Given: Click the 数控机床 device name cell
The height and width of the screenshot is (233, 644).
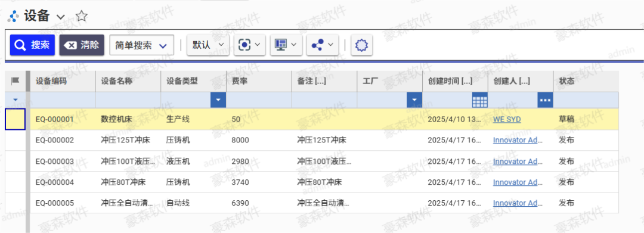Looking at the screenshot, I should pos(128,119).
